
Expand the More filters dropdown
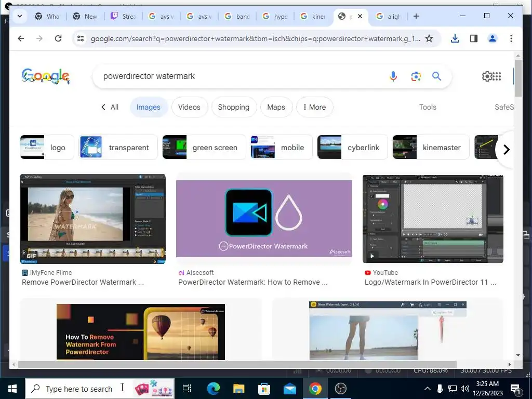tap(314, 107)
